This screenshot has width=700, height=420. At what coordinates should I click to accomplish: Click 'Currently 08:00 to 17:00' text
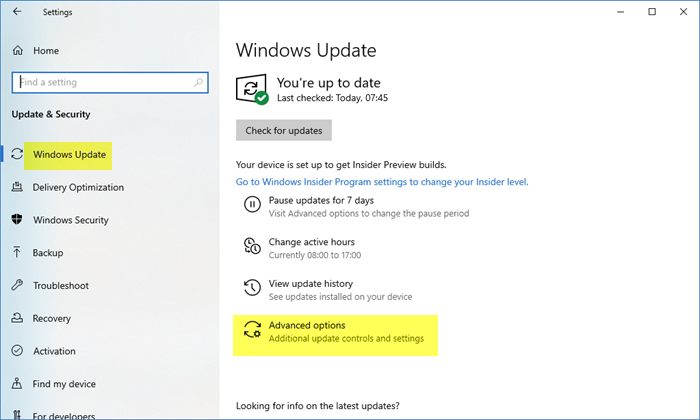tap(315, 255)
